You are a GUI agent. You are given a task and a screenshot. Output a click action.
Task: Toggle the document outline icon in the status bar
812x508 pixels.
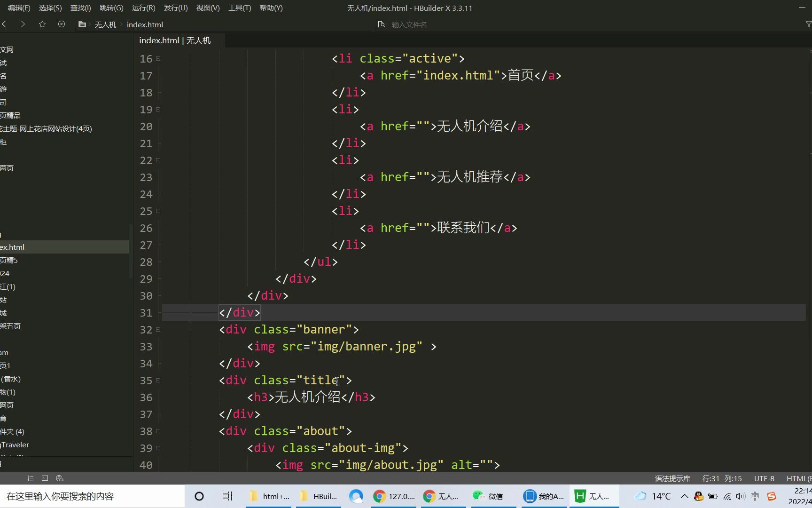click(31, 478)
